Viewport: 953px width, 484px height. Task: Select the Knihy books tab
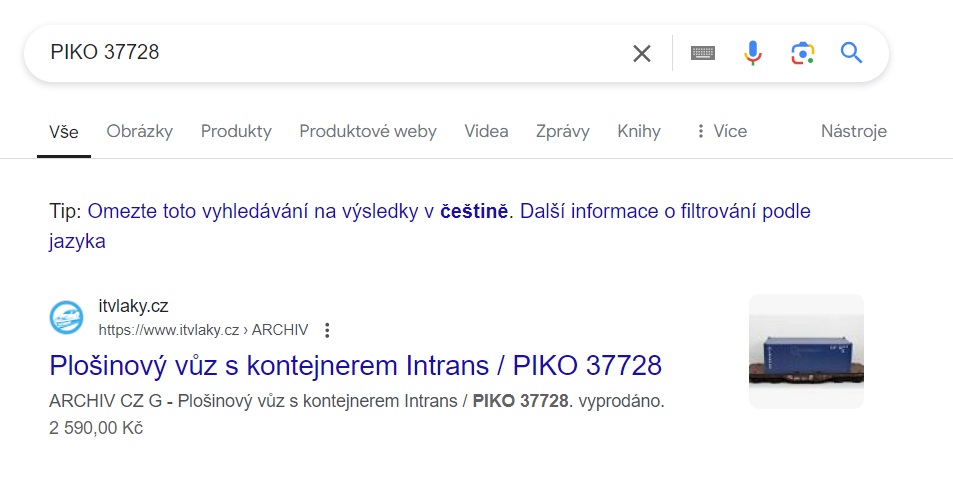point(639,131)
